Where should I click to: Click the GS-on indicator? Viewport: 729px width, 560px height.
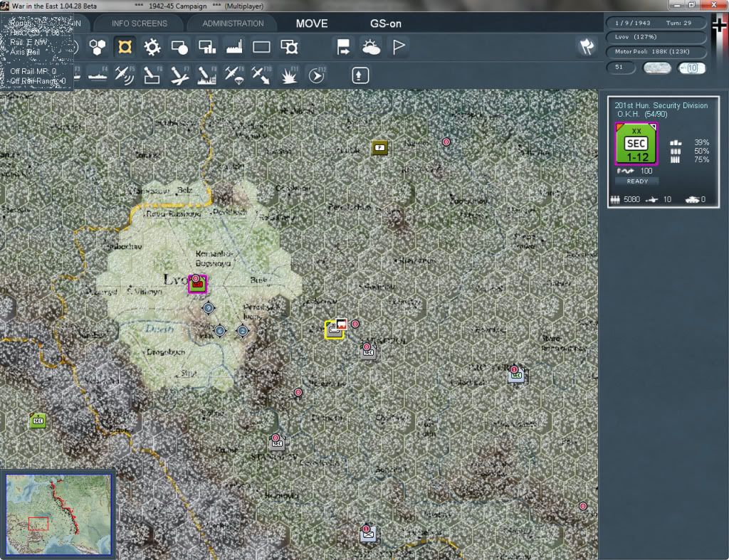click(385, 23)
